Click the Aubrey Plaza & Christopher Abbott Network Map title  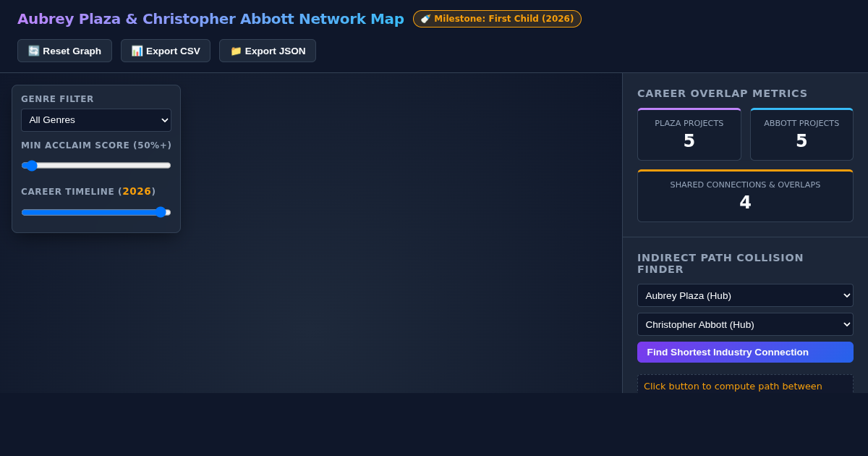tap(210, 19)
